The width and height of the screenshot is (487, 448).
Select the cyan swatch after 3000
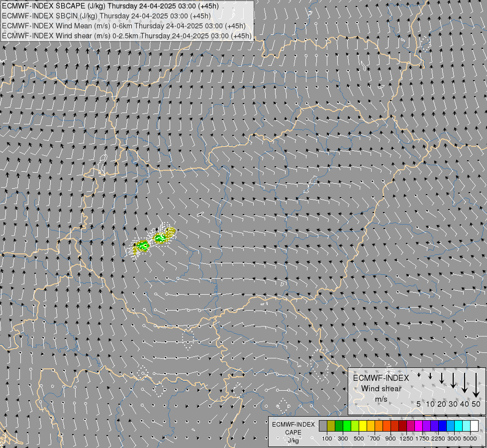coord(459,426)
